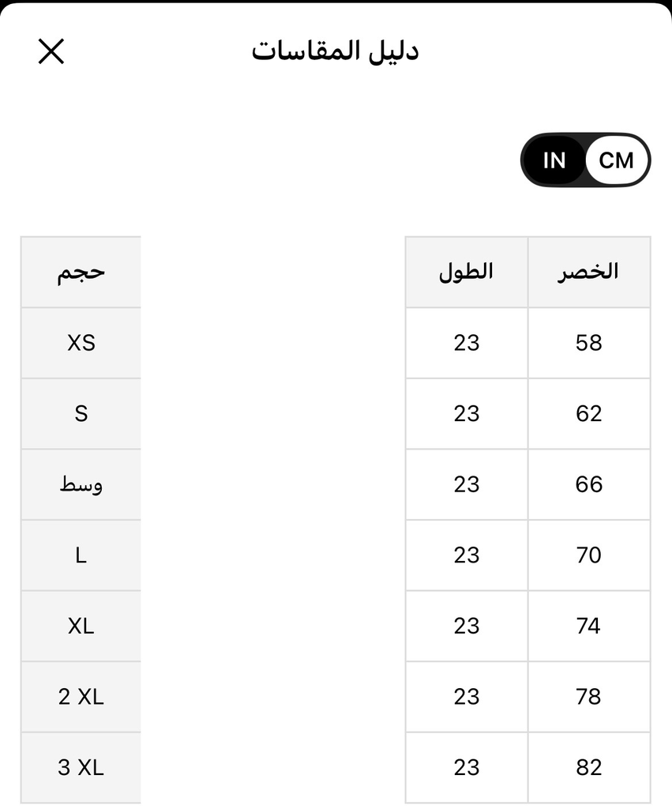Click the size guide title heading
The height and width of the screenshot is (809, 672).
[335, 51]
